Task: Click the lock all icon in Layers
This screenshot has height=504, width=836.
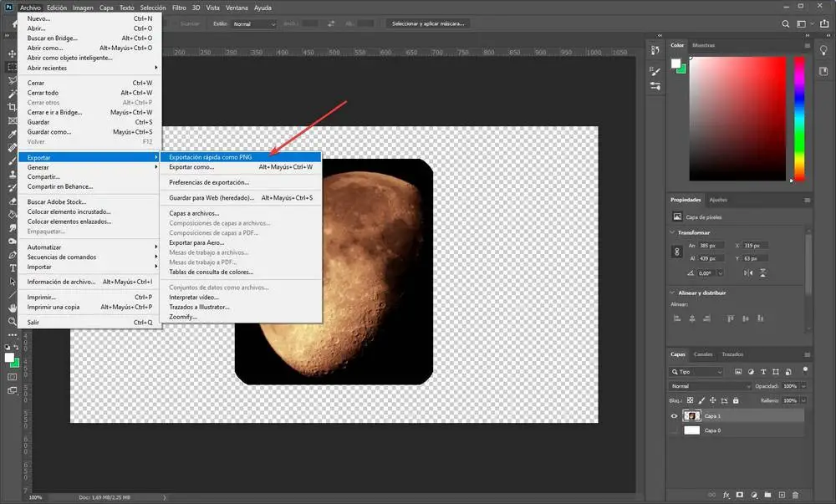Action: [x=737, y=400]
